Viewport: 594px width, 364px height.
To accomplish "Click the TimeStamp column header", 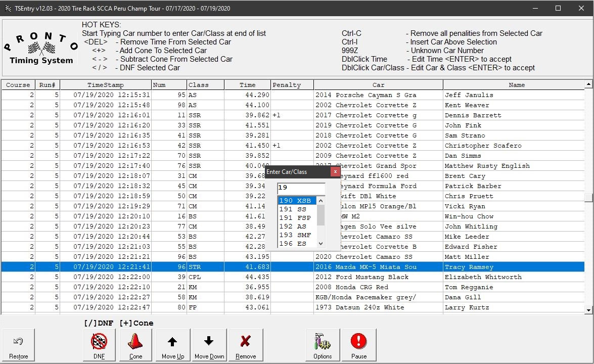I will (x=105, y=85).
